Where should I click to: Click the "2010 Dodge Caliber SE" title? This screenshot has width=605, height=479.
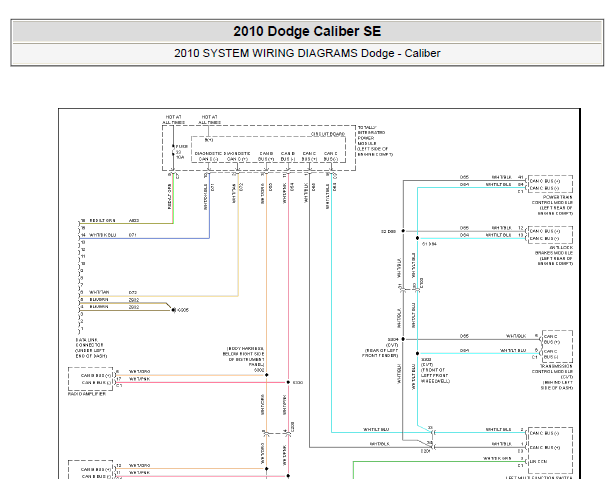(307, 31)
